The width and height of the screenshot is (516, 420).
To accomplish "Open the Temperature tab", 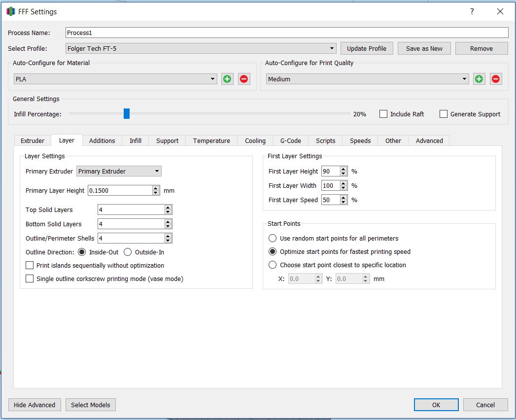I will [211, 140].
